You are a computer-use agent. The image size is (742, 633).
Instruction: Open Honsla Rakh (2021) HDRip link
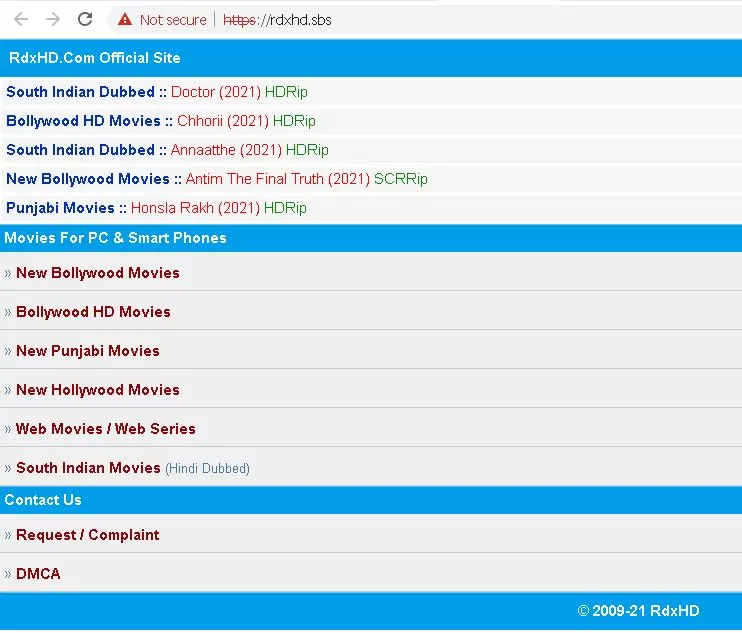pos(219,208)
